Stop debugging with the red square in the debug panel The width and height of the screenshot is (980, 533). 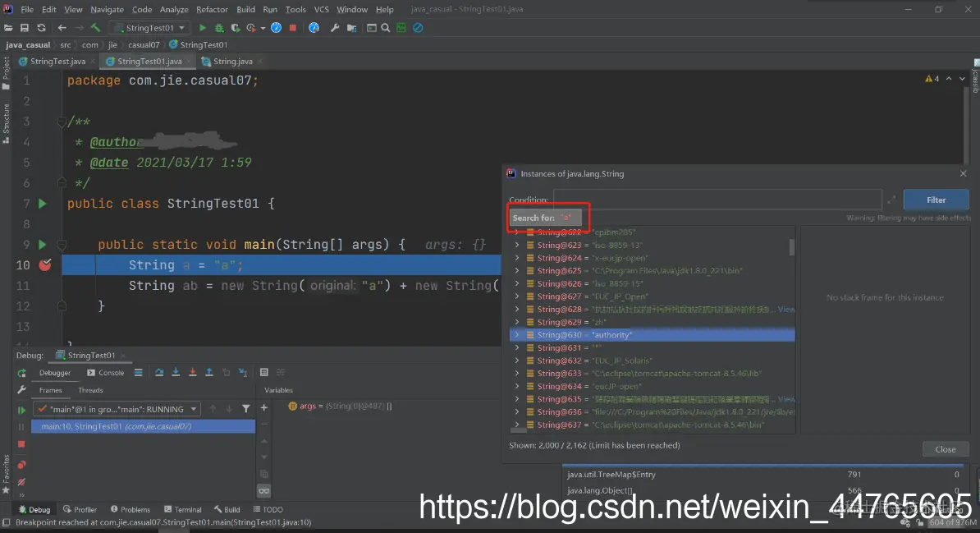tap(21, 444)
